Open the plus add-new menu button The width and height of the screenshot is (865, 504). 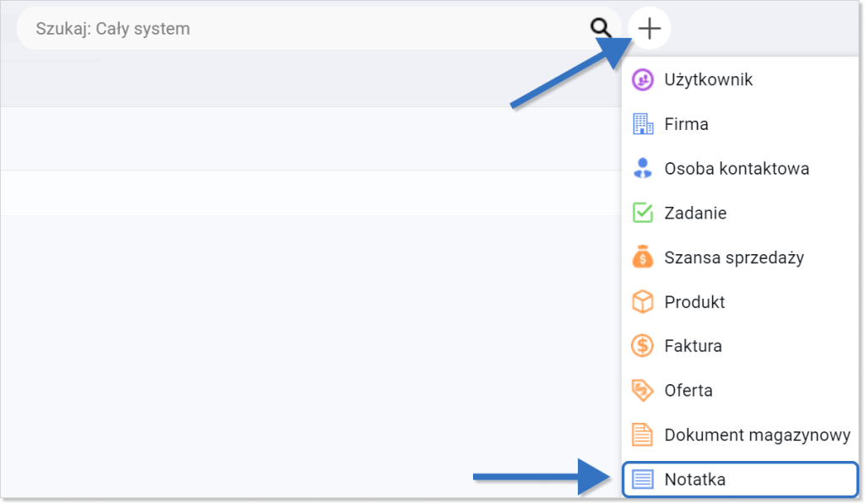[x=650, y=28]
